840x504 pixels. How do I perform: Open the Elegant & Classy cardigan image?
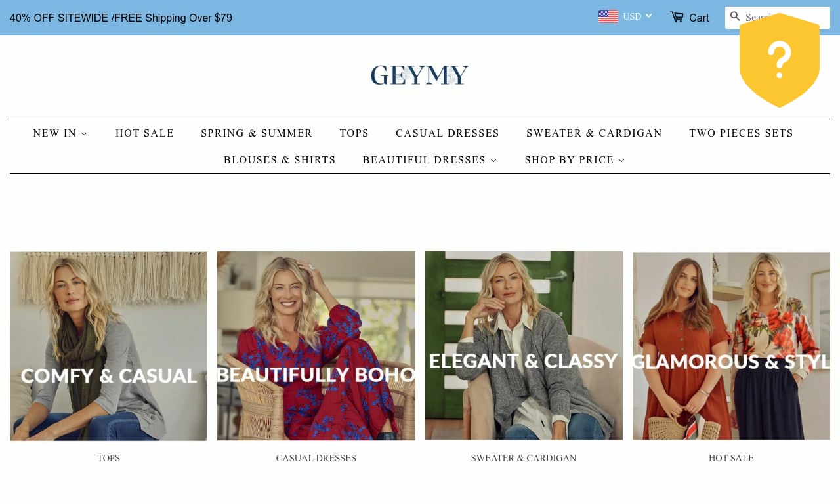(524, 346)
